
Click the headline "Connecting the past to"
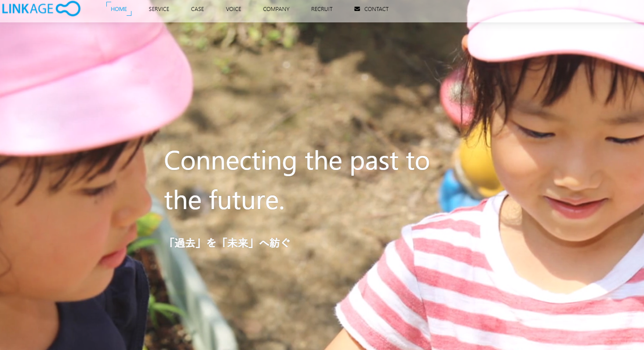point(297,161)
